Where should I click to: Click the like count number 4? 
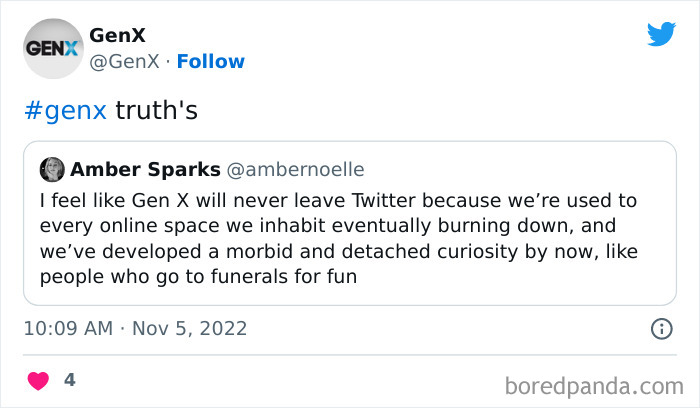point(69,380)
